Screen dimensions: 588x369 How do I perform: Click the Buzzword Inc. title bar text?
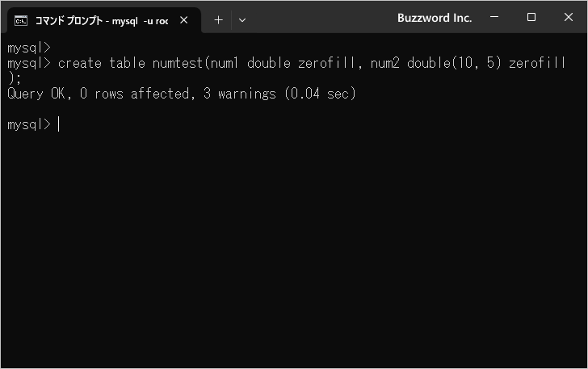pyautogui.click(x=435, y=18)
